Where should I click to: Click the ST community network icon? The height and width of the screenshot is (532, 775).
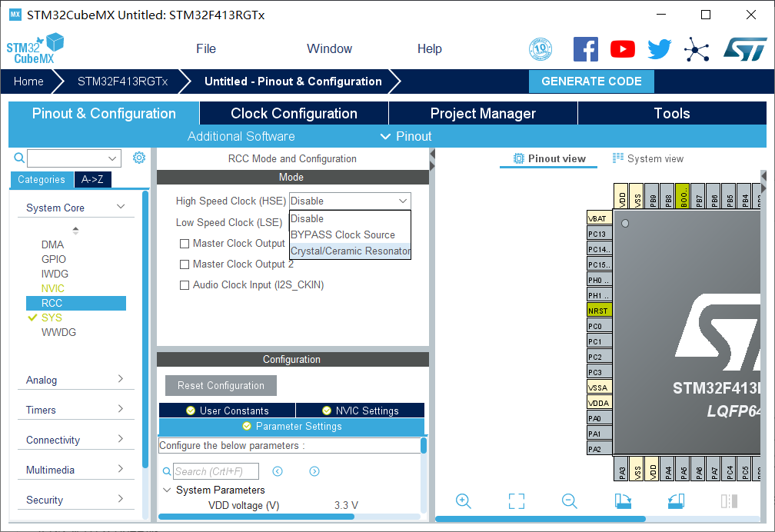697,49
